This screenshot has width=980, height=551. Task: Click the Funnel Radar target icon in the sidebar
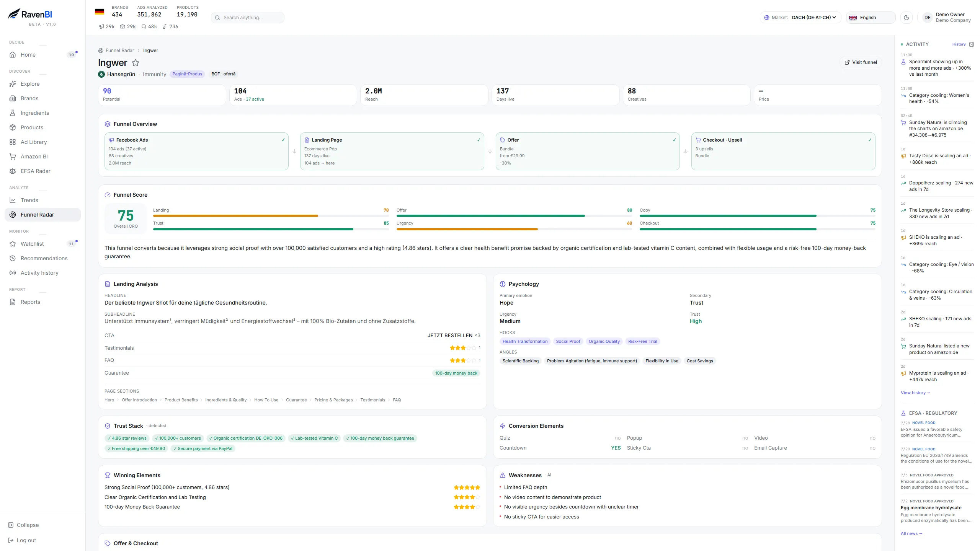(x=13, y=215)
